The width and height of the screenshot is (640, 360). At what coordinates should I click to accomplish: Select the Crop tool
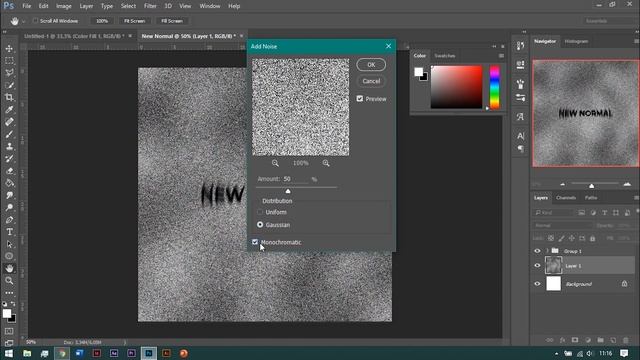click(9, 98)
